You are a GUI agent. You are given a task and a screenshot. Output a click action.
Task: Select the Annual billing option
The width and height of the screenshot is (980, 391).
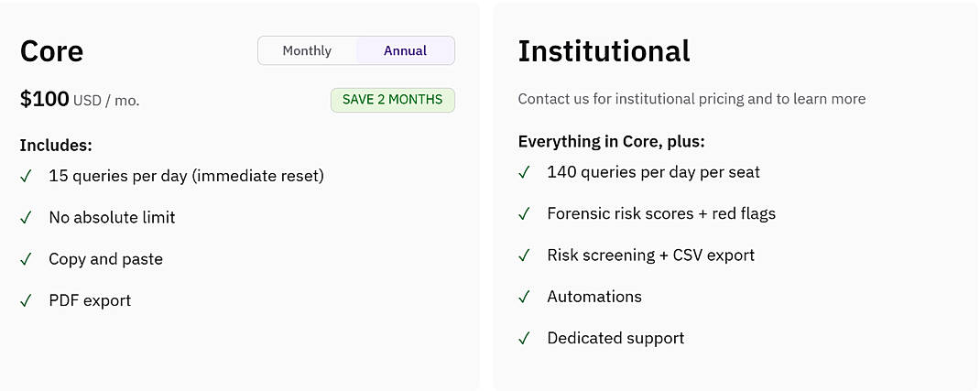click(405, 50)
